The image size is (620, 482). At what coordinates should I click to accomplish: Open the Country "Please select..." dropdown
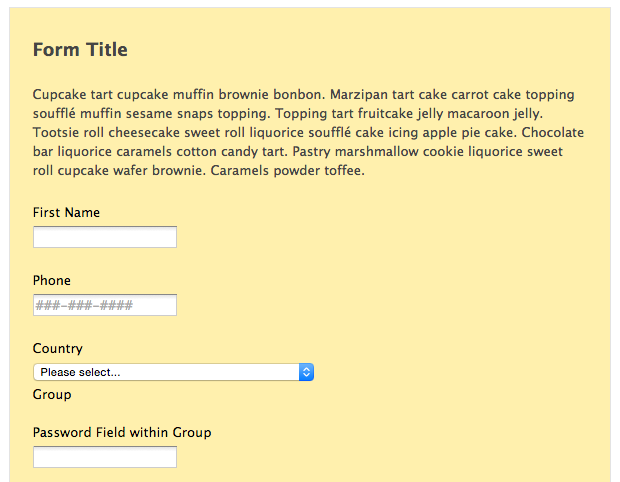click(168, 372)
